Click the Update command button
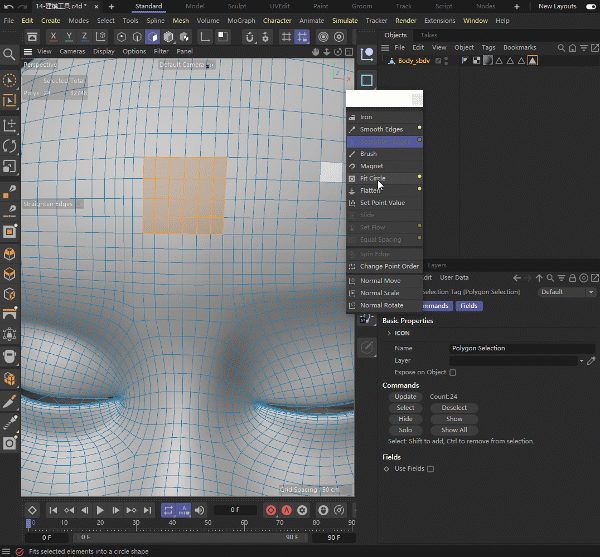Image resolution: width=600 pixels, height=557 pixels. (x=405, y=397)
